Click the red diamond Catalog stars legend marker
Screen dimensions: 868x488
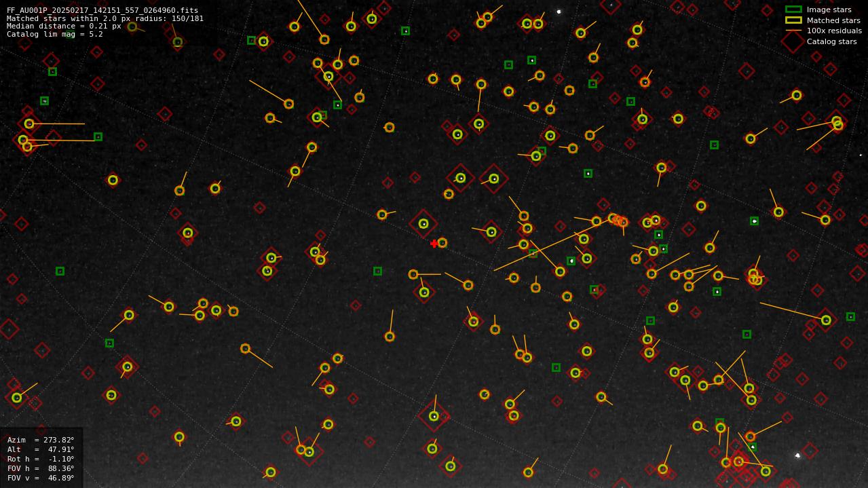(793, 41)
